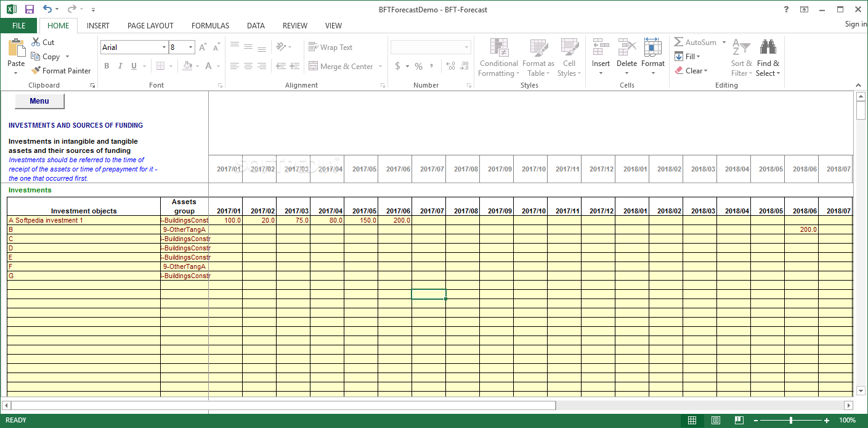This screenshot has width=868, height=428.
Task: Open Conditional Formatting
Action: point(498,57)
